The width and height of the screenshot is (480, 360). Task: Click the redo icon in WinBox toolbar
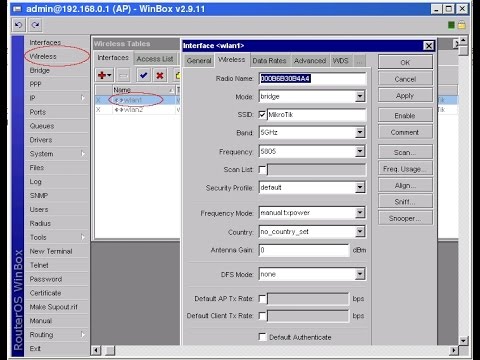(35, 25)
